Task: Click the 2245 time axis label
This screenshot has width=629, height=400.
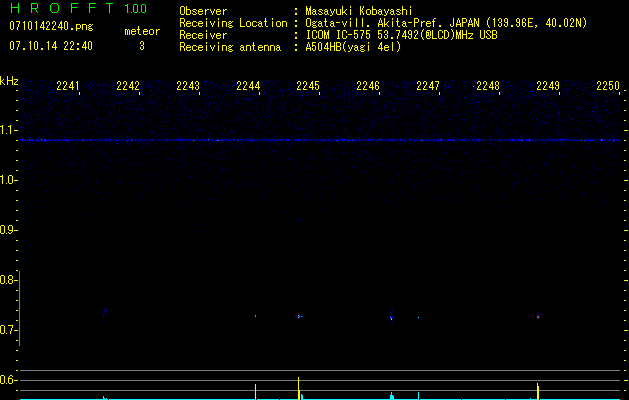Action: 308,87
